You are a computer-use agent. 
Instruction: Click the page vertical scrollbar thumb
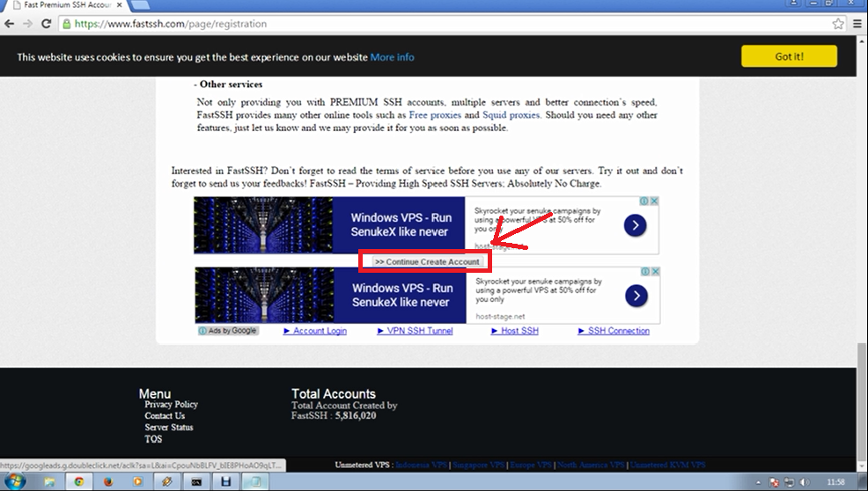(x=863, y=399)
